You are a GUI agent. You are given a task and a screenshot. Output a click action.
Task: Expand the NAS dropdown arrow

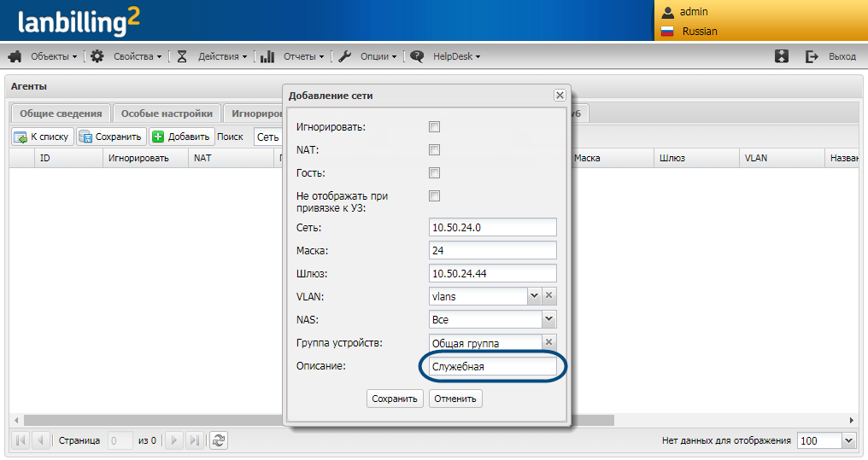[x=548, y=319]
